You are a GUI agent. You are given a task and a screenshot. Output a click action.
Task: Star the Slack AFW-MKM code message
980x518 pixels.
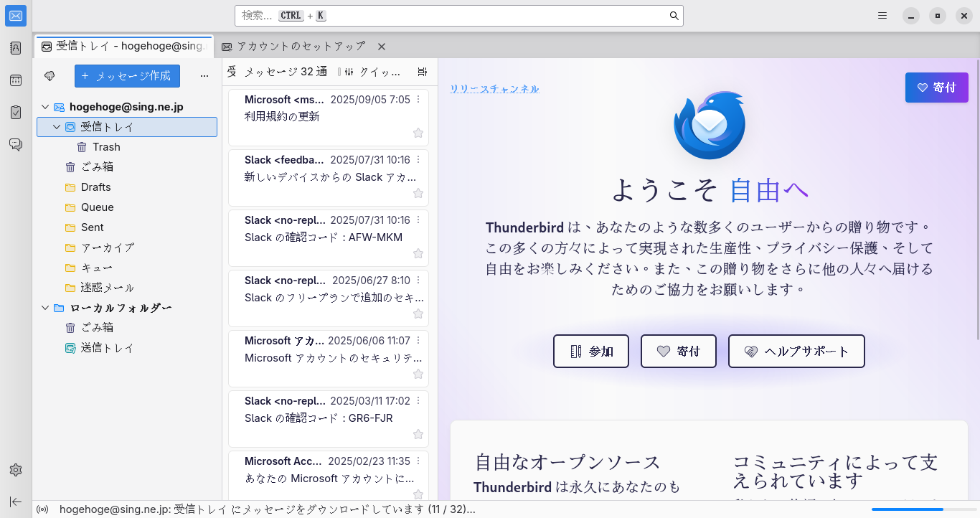[x=418, y=253]
